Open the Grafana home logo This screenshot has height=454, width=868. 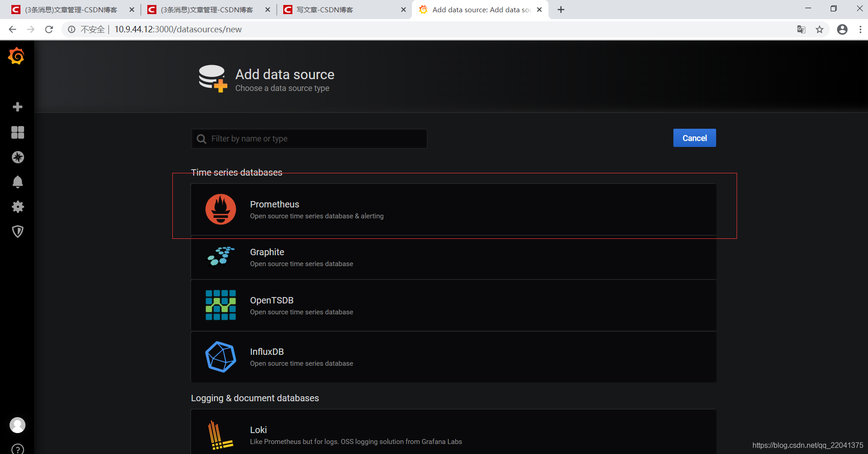point(16,56)
